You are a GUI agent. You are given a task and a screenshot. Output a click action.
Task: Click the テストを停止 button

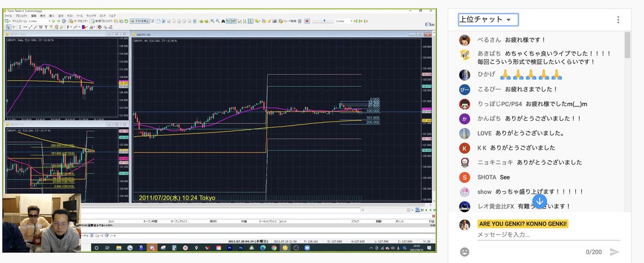[x=140, y=21]
